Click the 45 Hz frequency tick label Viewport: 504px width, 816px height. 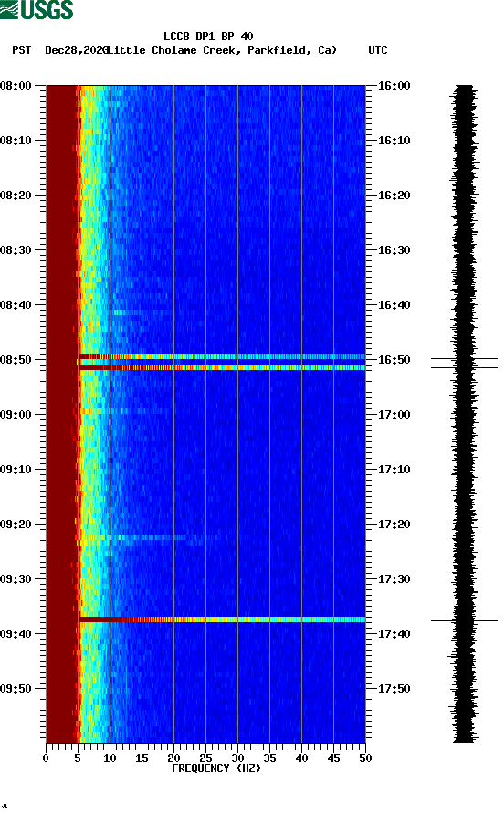tap(333, 758)
